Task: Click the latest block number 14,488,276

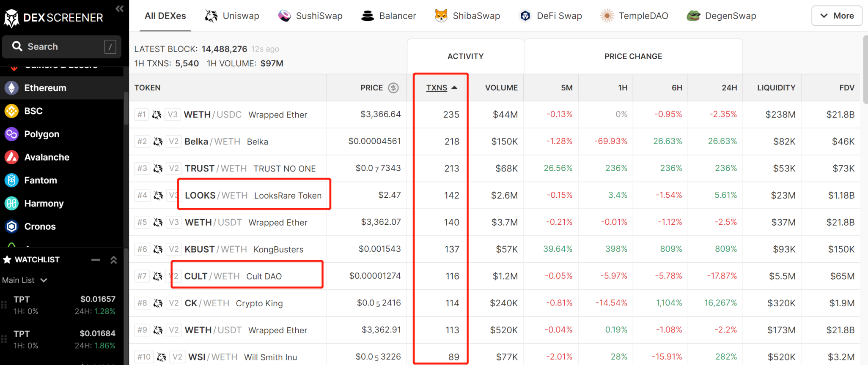Action: point(224,49)
